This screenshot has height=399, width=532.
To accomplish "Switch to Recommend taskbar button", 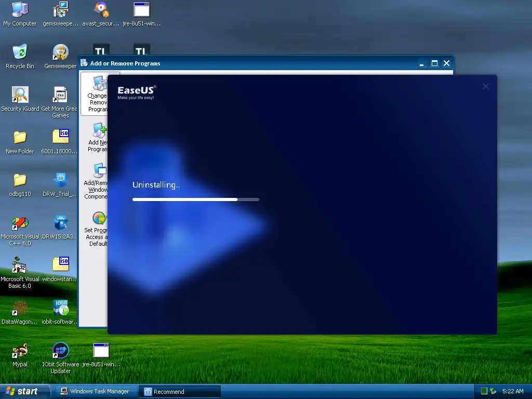I will (179, 392).
